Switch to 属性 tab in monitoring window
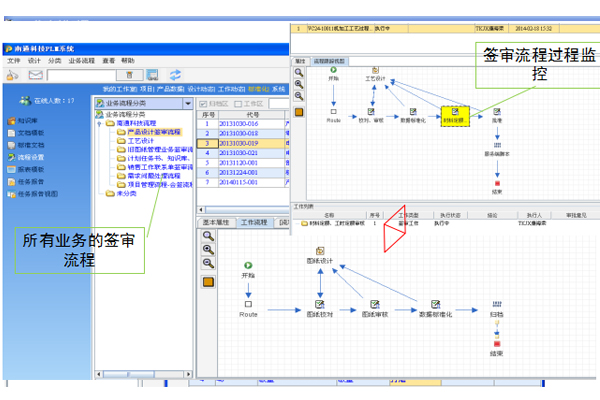Screen dimensions: 600x400 300,61
